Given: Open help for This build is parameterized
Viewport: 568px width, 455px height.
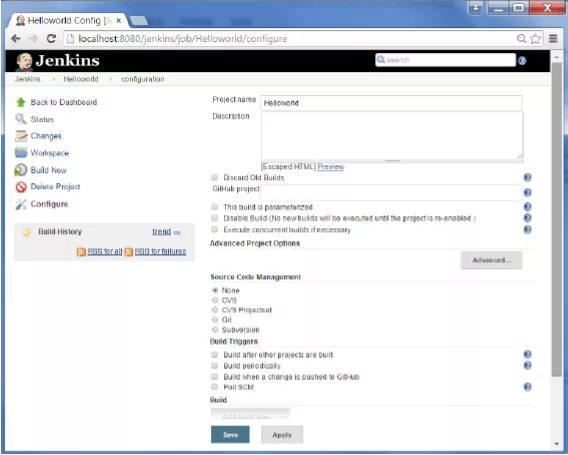Looking at the screenshot, I should tap(527, 207).
